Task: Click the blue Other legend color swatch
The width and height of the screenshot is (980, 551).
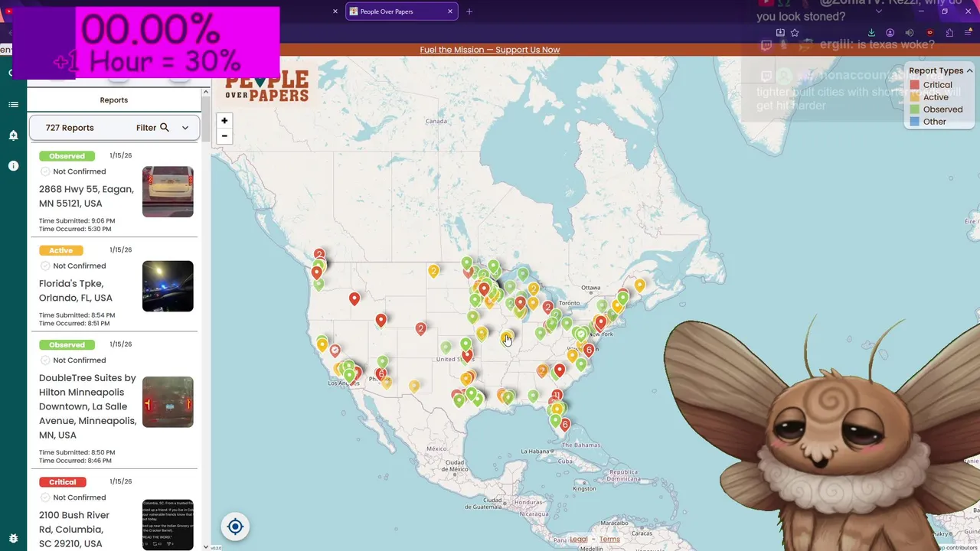Action: click(914, 122)
